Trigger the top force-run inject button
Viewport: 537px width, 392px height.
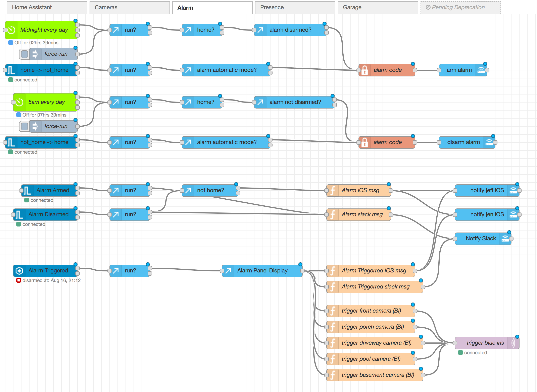coord(24,54)
